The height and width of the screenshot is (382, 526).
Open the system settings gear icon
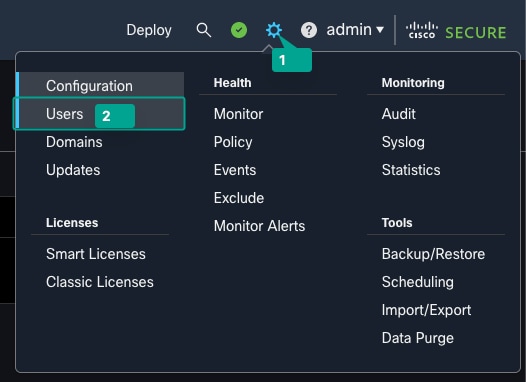[274, 30]
